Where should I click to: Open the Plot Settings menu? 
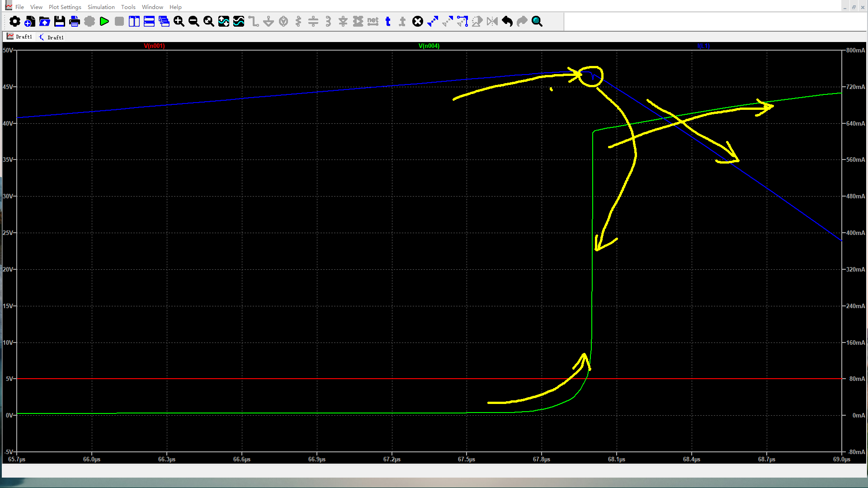pos(65,7)
